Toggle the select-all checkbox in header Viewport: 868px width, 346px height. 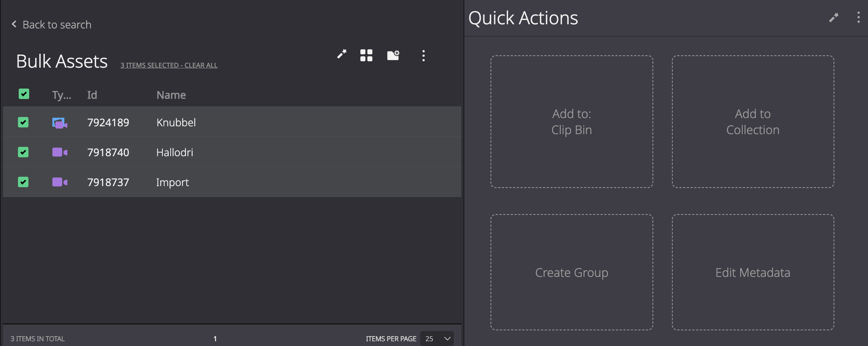coord(24,94)
